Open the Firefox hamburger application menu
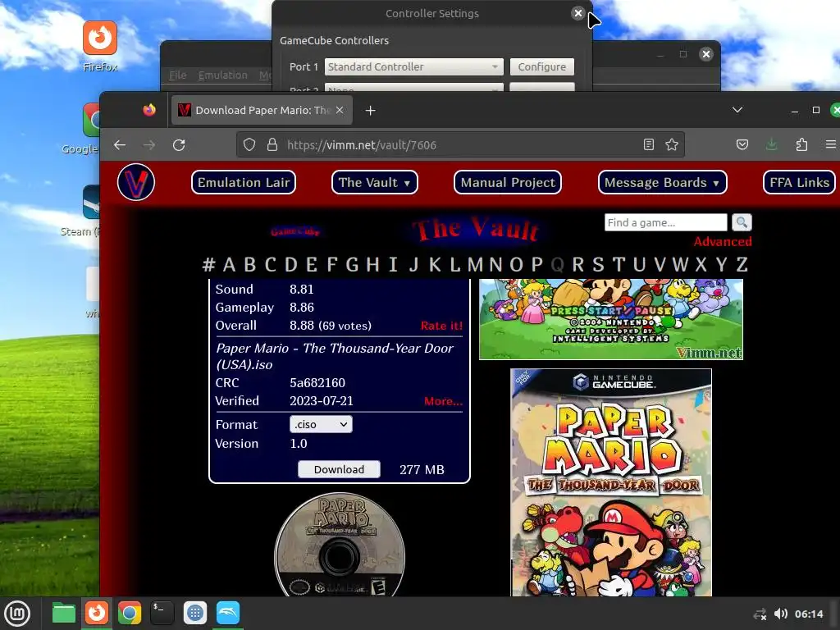The image size is (840, 630). [830, 144]
